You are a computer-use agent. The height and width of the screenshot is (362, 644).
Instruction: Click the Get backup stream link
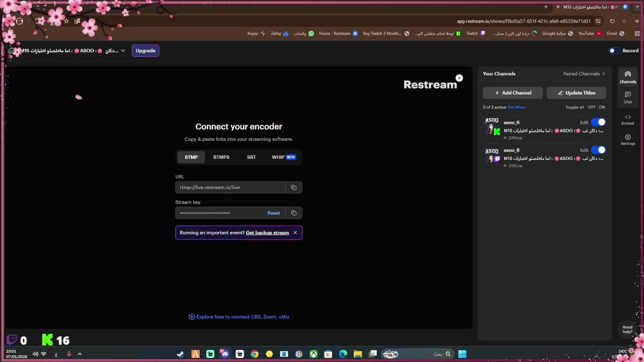267,233
